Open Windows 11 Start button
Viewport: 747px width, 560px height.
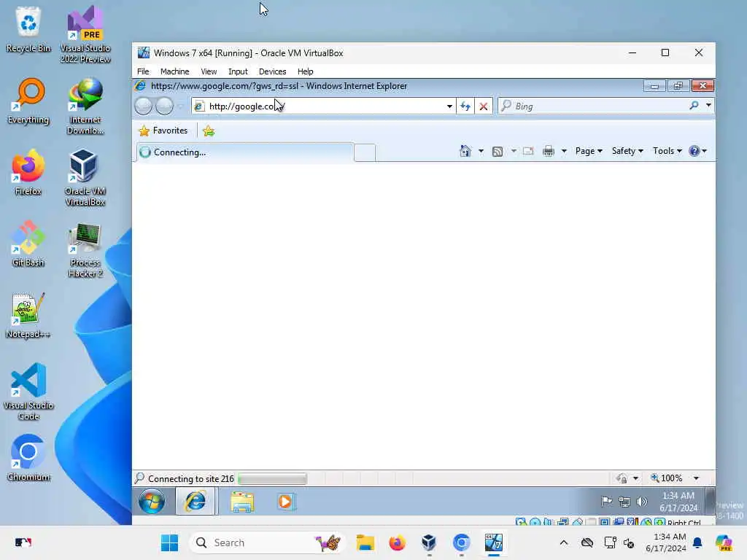(x=169, y=542)
